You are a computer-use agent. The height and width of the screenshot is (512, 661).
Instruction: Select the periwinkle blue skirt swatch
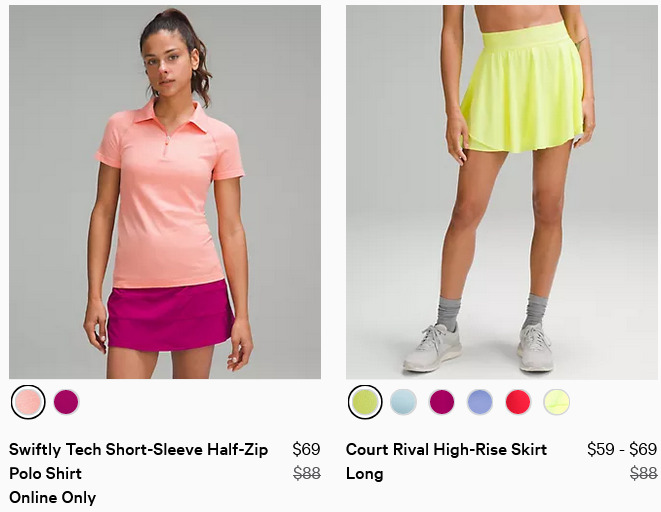point(480,402)
